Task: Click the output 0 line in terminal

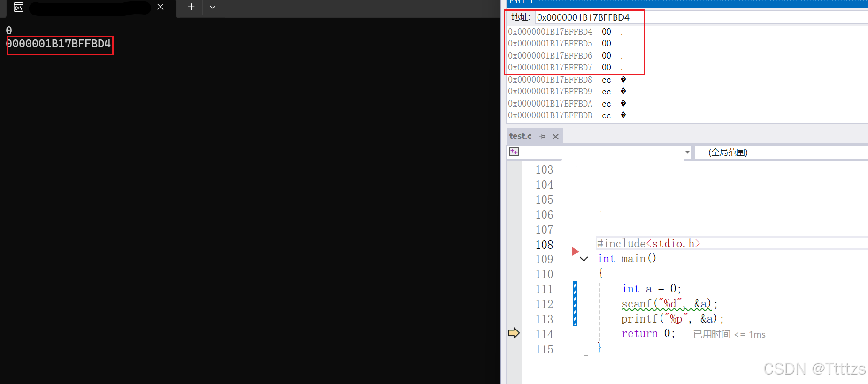Action: point(9,31)
